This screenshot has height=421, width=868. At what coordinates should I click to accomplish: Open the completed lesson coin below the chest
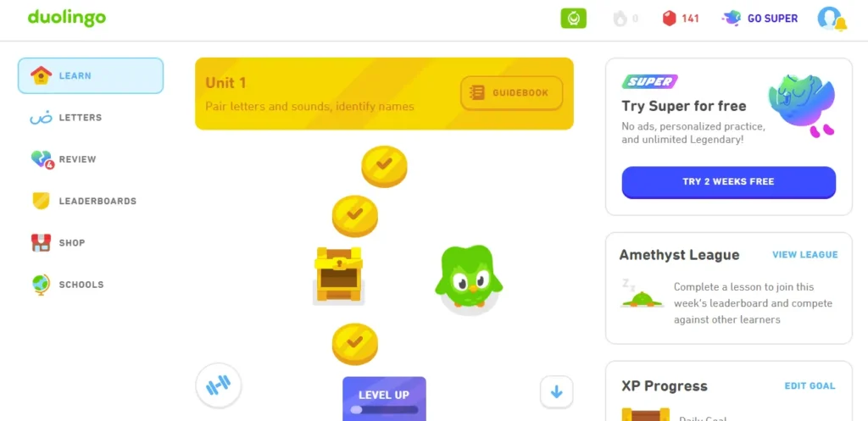coord(355,344)
